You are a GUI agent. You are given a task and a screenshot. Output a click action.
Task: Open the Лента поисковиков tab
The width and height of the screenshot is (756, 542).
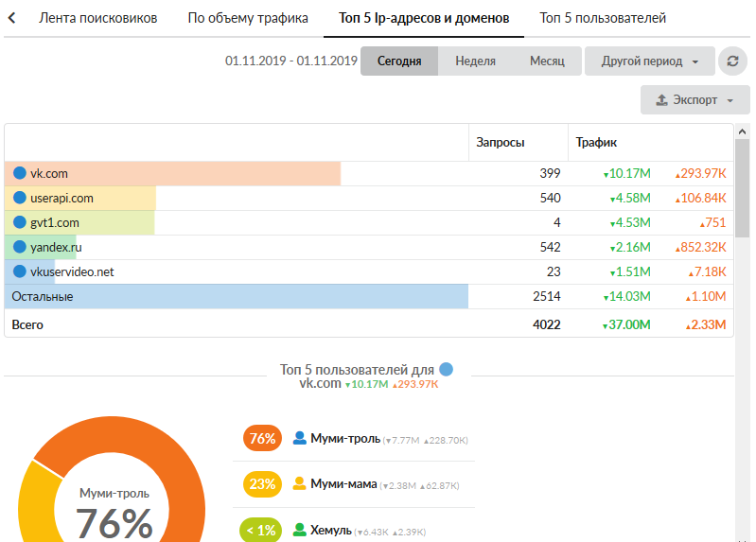[98, 18]
